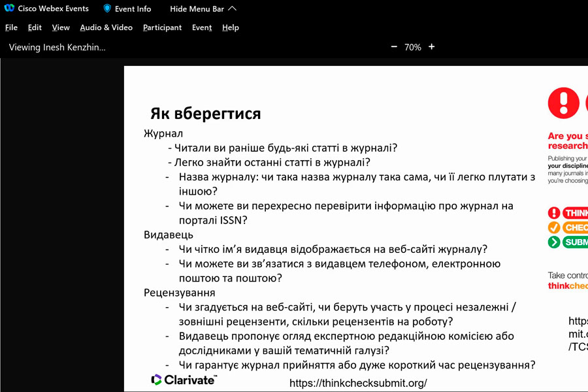This screenshot has height=392, width=588.
Task: Open the File menu
Action: 11,27
